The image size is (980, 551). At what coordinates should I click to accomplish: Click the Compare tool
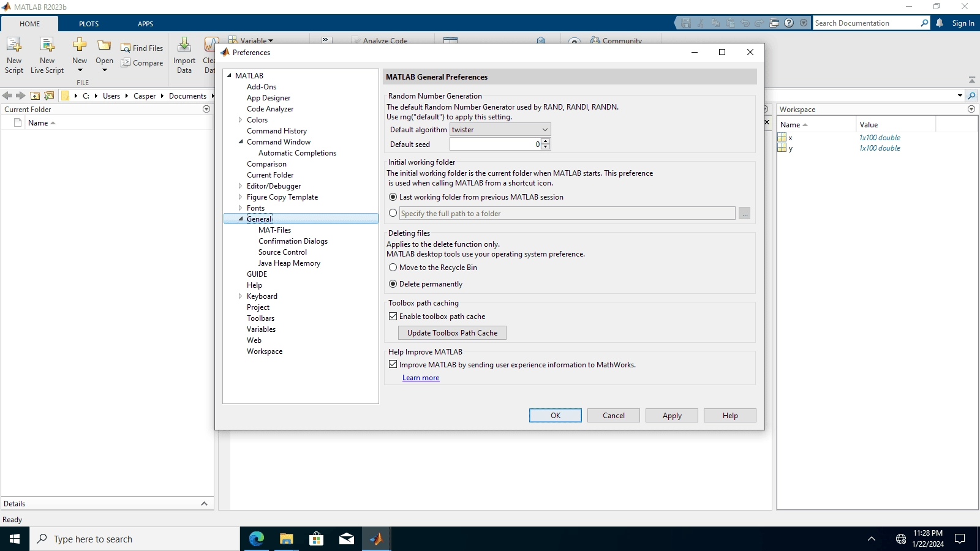point(142,63)
